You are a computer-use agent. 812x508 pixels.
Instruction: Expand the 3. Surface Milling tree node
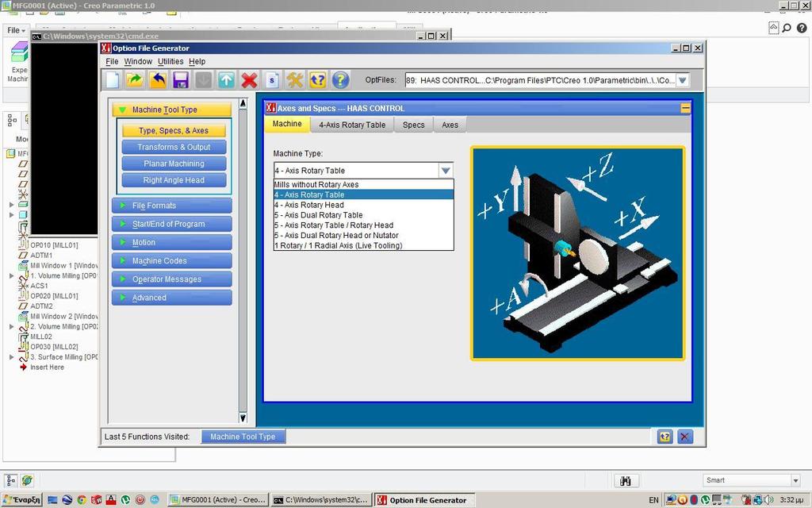[x=11, y=357]
